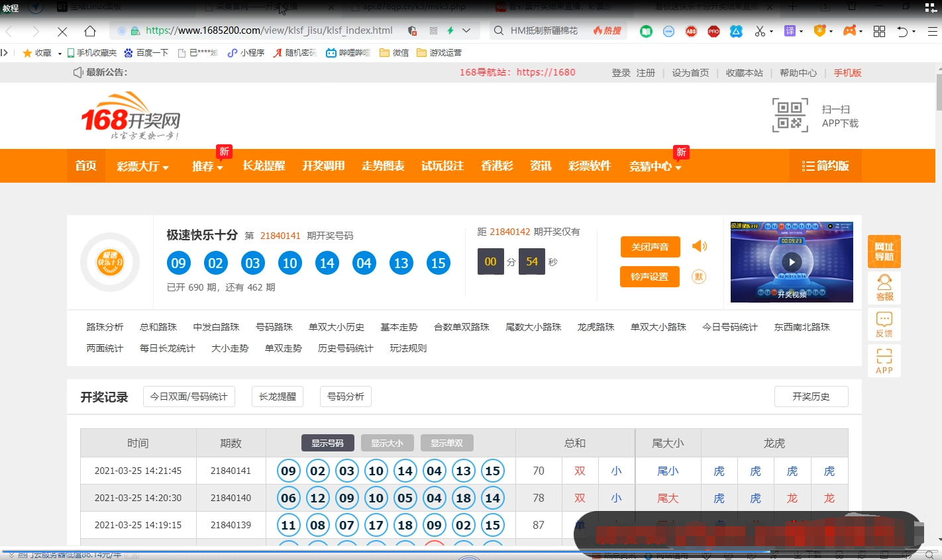Click the APP download sidebar icon
Screen dimensions: 942x560
coord(884,361)
